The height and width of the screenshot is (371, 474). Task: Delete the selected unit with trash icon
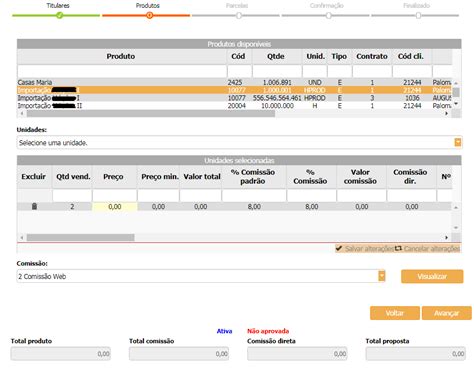(34, 206)
